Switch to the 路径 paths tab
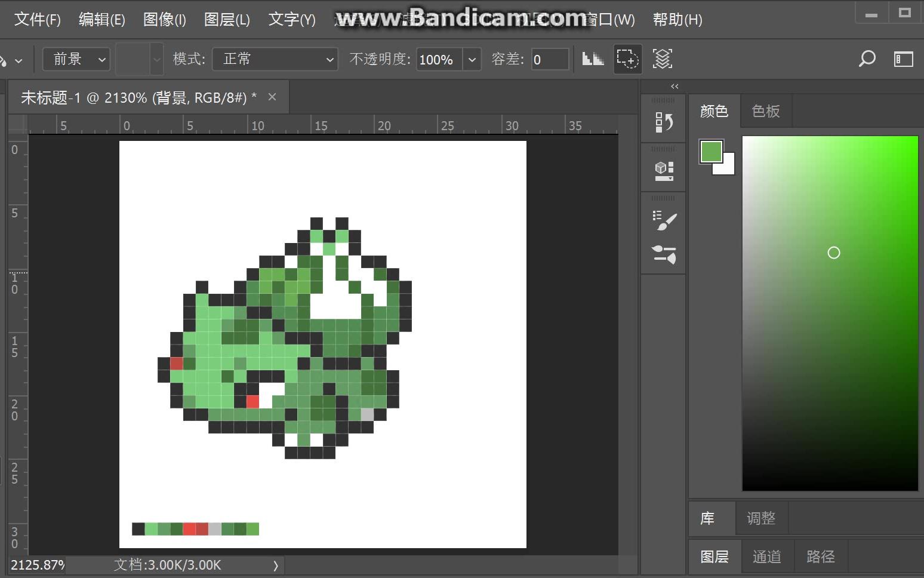Viewport: 924px width, 578px height. point(820,557)
